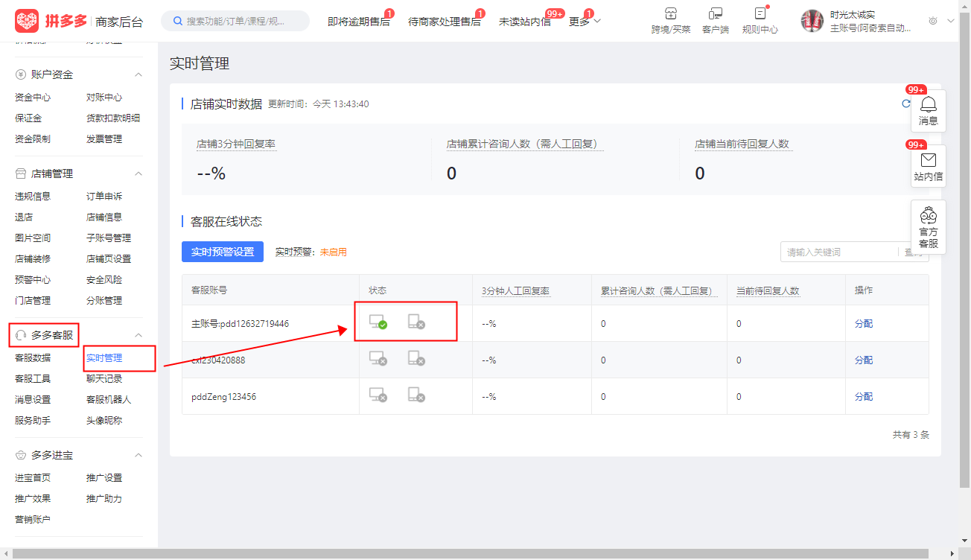Screen dimensions: 971x560
Task: Focus the 请输入关键词 search field
Action: 838,252
